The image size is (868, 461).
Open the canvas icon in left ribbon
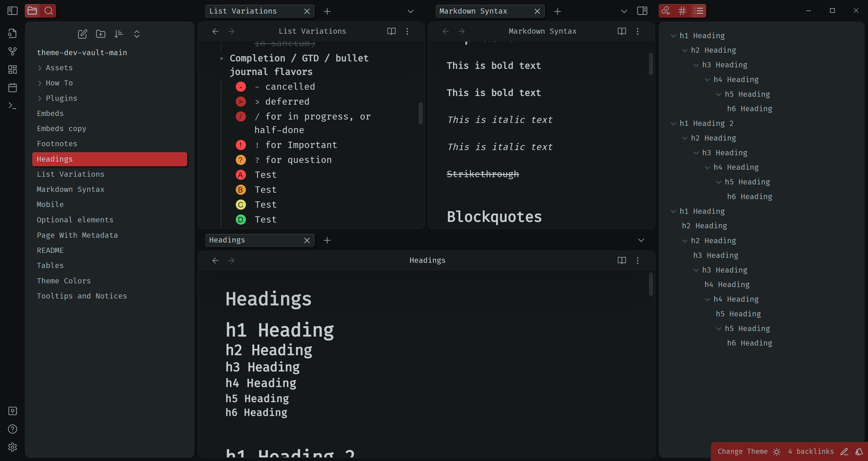pyautogui.click(x=12, y=69)
